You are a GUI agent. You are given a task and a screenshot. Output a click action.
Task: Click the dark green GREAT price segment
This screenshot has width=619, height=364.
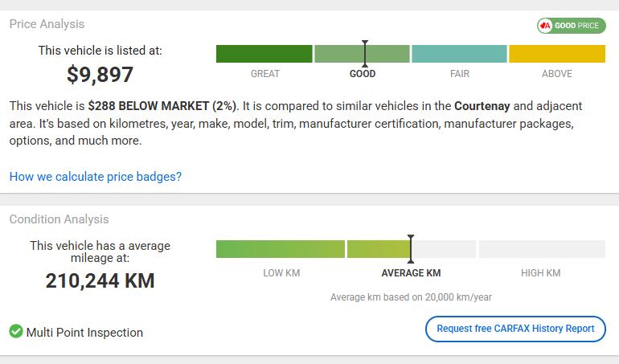[264, 54]
